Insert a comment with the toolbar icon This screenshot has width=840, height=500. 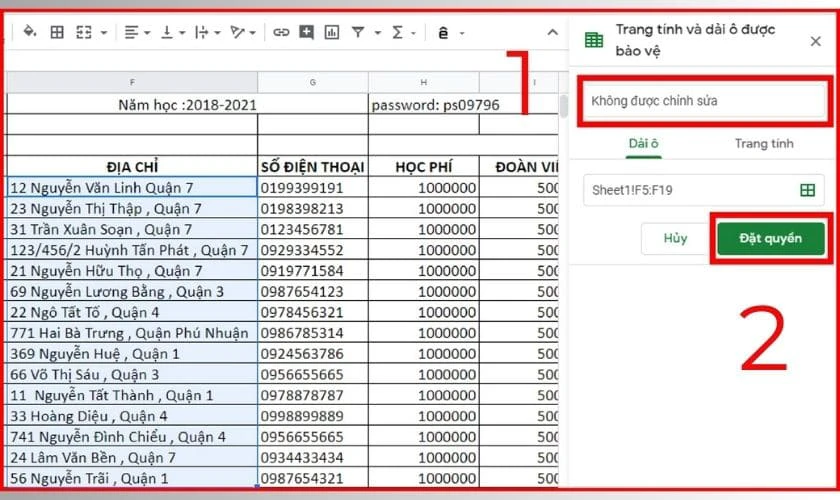click(306, 33)
